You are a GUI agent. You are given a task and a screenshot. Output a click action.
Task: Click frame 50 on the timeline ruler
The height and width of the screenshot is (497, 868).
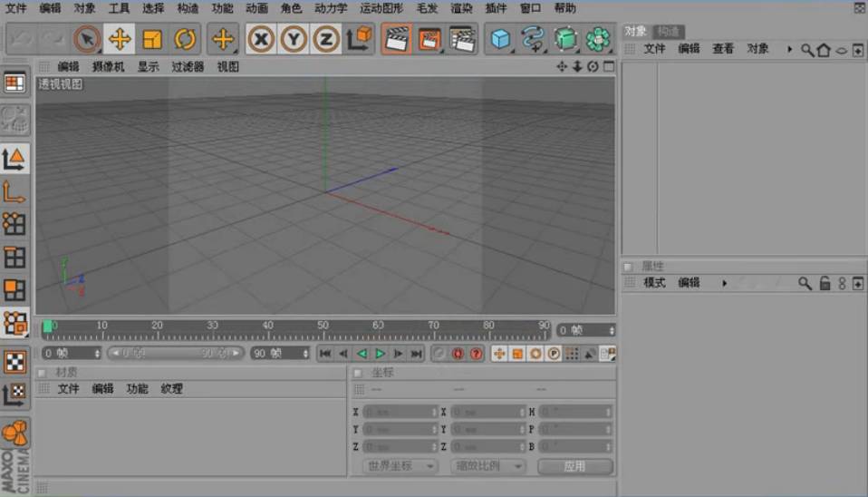coord(323,327)
